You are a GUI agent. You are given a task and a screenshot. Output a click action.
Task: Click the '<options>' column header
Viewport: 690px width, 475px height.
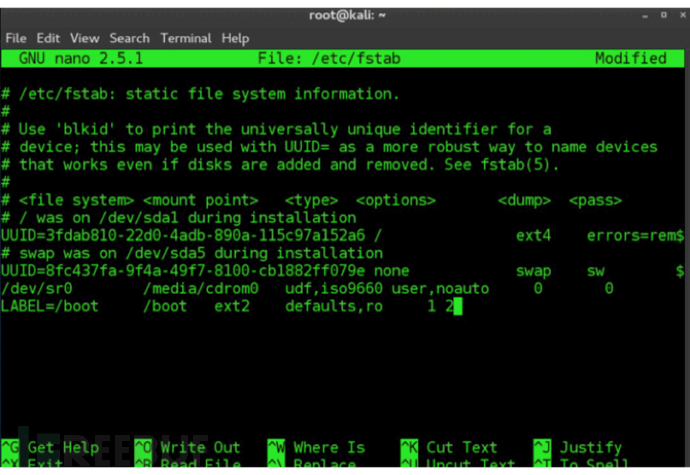click(396, 200)
